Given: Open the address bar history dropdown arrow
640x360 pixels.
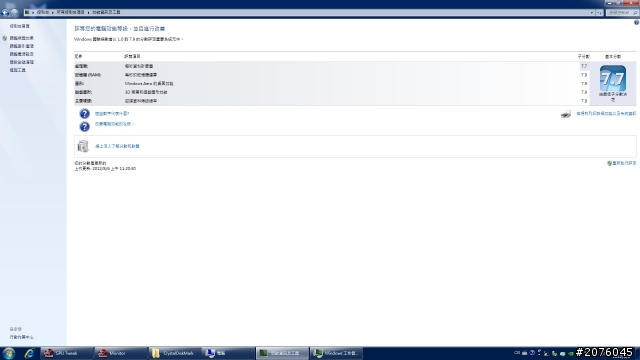Looking at the screenshot, I should pos(591,13).
